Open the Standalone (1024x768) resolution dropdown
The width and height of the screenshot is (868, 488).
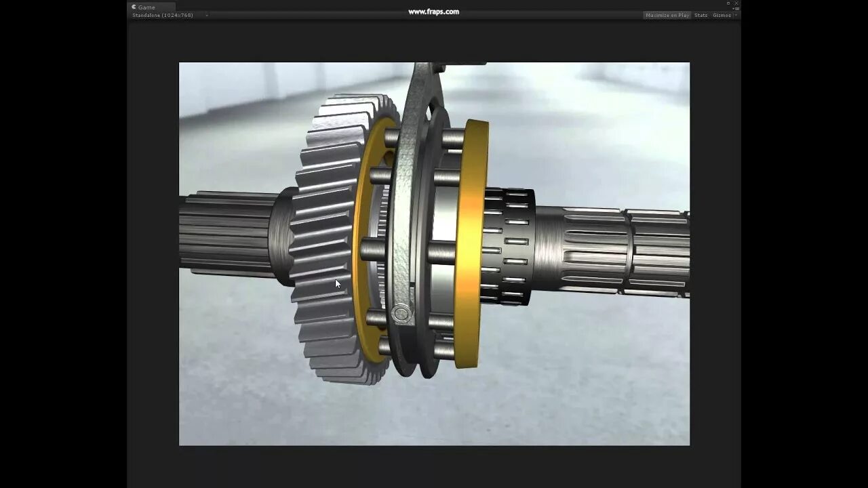coord(170,15)
